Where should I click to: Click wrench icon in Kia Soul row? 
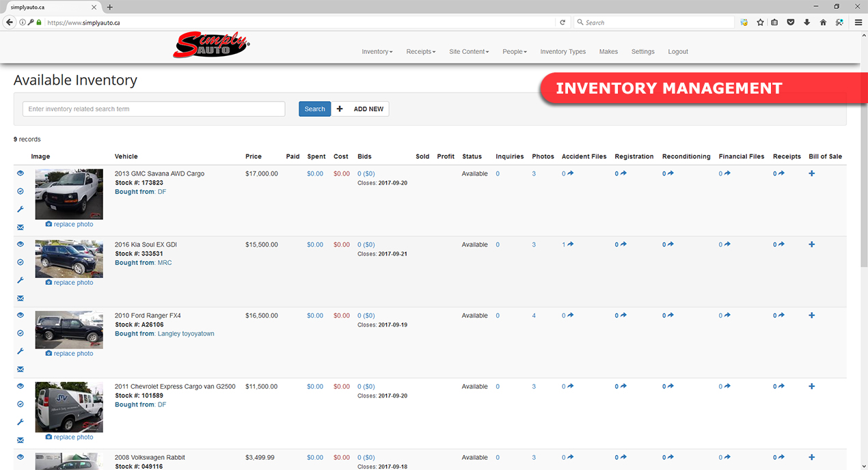21,280
